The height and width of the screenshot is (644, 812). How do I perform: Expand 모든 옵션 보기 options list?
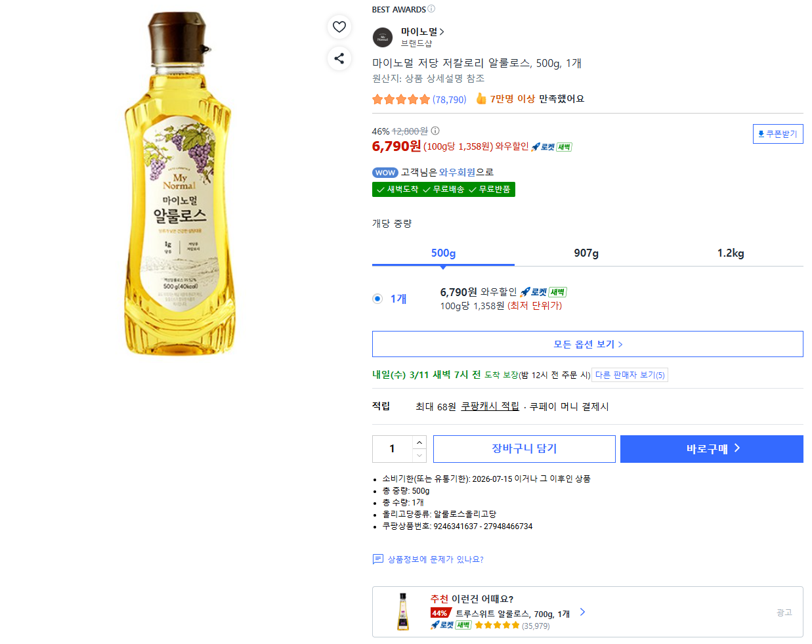point(588,344)
